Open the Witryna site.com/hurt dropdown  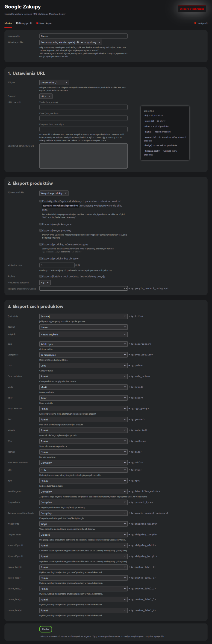(54, 83)
